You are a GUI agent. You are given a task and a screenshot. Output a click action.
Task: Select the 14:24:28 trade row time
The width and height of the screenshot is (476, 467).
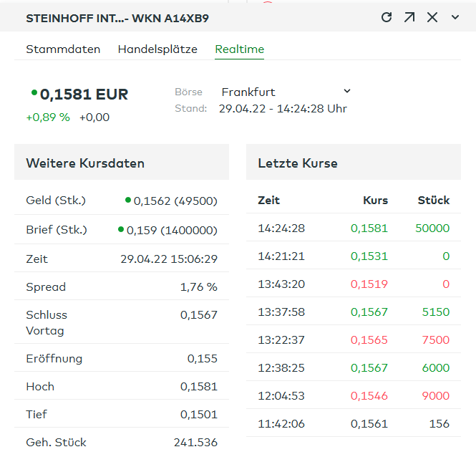[x=281, y=228]
